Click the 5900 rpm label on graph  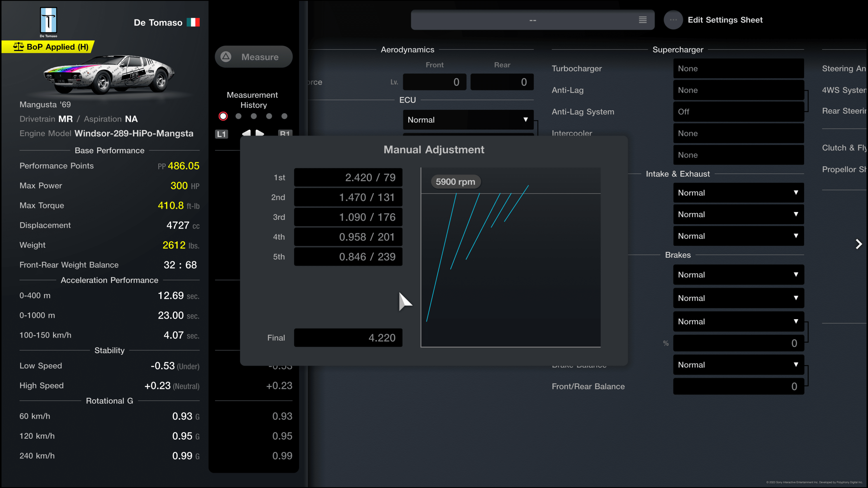pos(455,182)
